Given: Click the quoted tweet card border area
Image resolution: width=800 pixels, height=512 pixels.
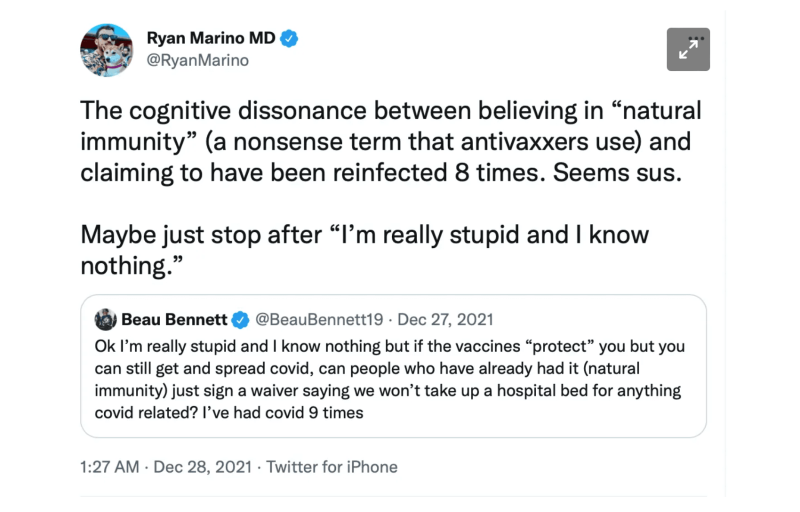Looking at the screenshot, I should click(x=393, y=366).
